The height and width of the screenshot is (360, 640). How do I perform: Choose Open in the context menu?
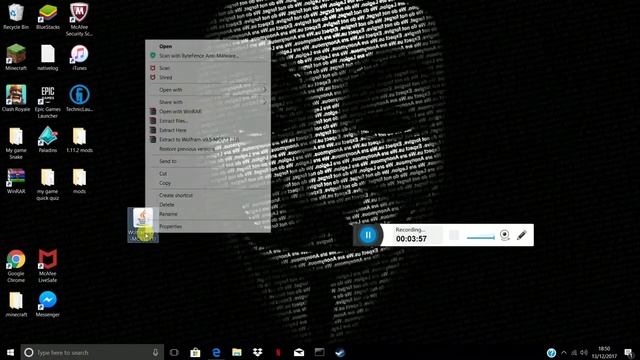tap(208, 46)
